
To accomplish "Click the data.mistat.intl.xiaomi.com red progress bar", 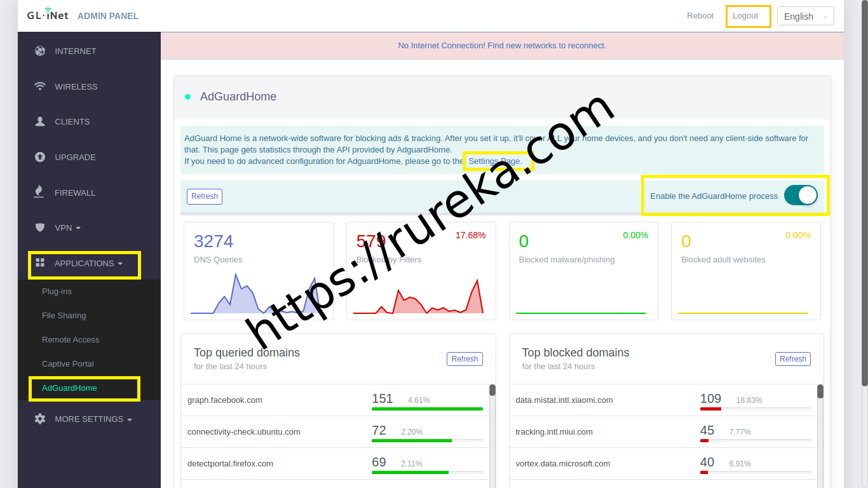I will click(x=710, y=409).
